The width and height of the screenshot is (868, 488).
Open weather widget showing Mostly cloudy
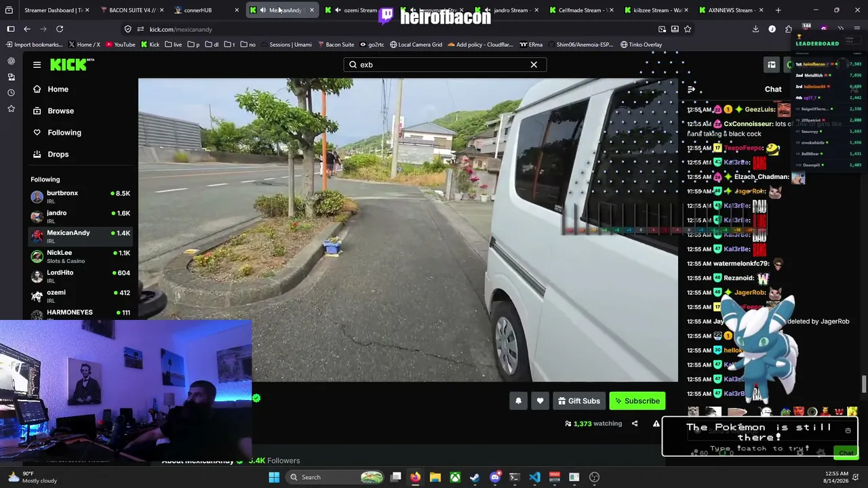click(34, 477)
